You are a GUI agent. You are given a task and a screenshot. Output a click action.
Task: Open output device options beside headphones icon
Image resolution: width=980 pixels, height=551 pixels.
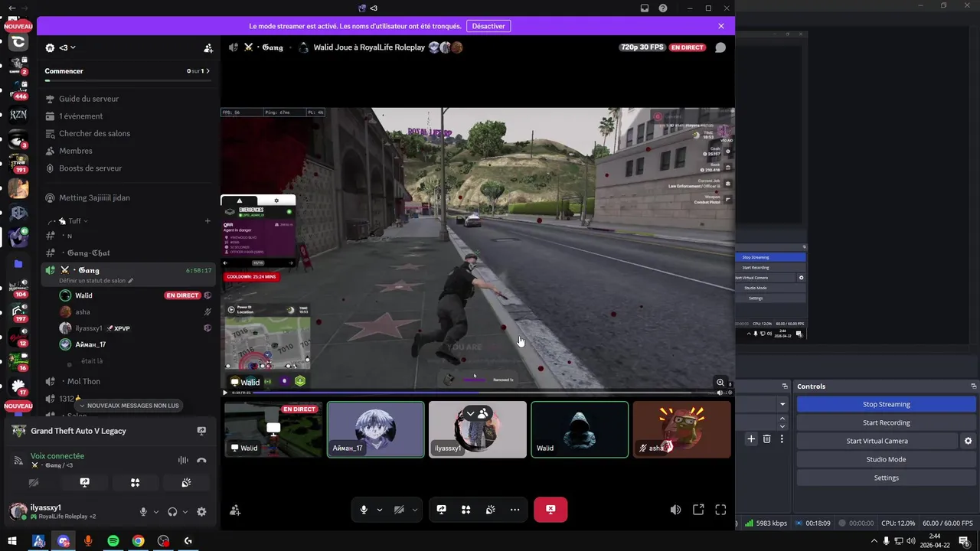185,512
